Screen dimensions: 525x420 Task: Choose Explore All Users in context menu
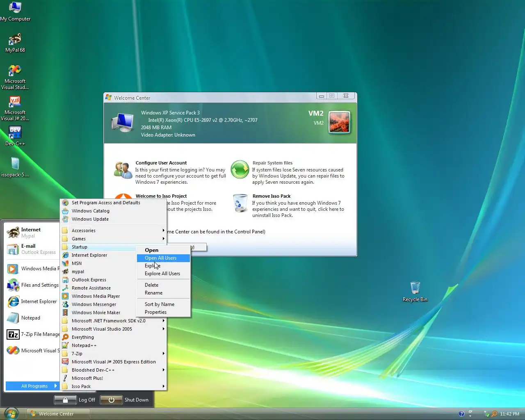pos(163,274)
